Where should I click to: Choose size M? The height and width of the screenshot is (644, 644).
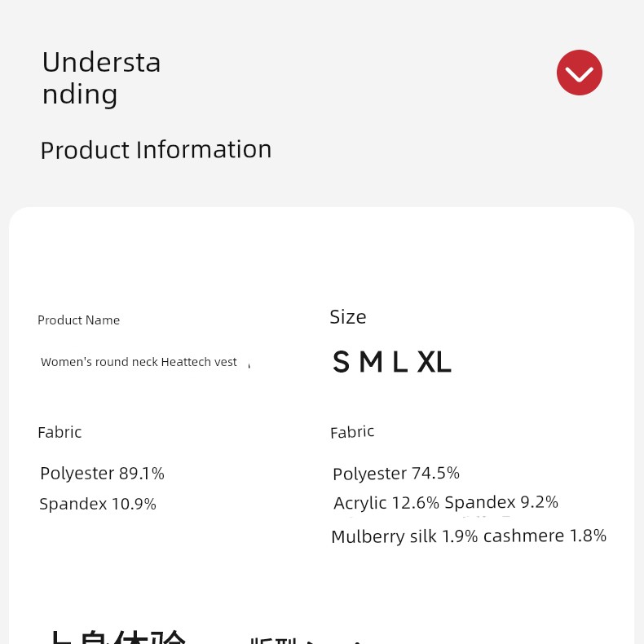[371, 362]
